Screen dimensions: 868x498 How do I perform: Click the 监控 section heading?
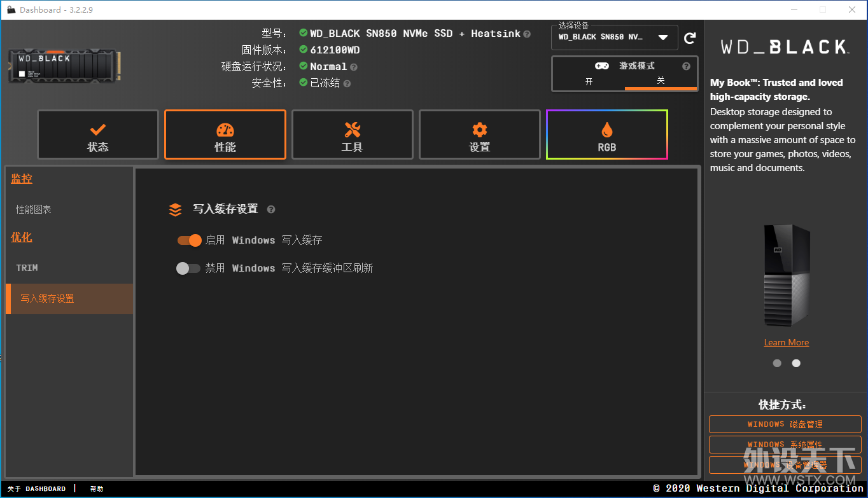(x=22, y=179)
